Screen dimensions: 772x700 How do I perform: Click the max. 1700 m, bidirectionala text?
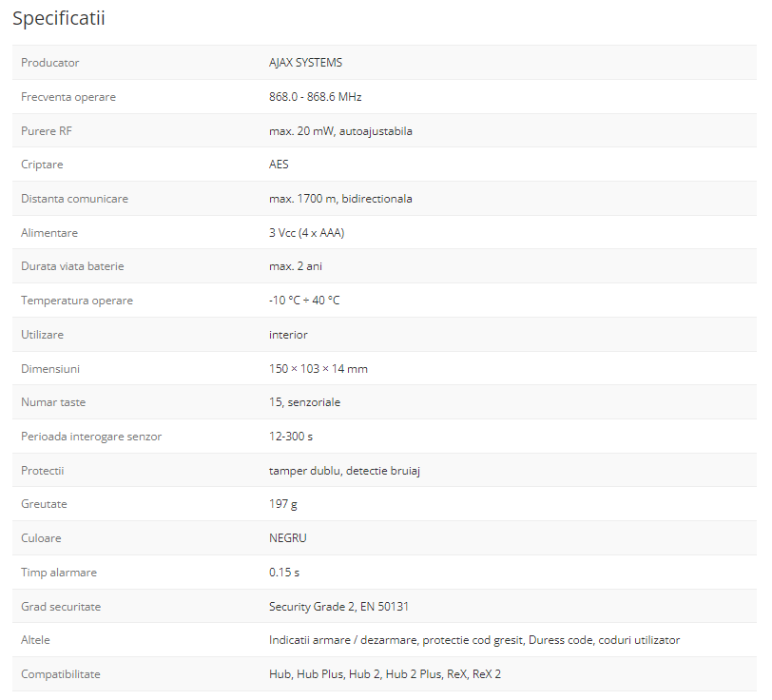[340, 199]
